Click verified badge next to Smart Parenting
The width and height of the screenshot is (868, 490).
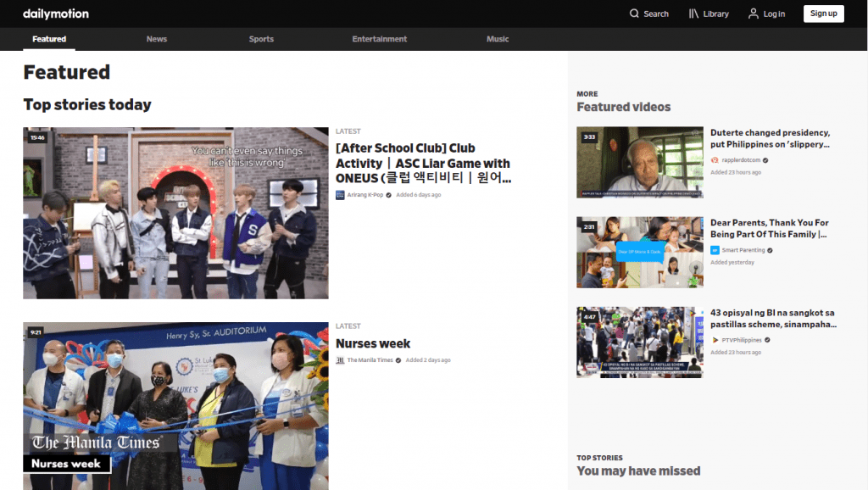[x=770, y=250]
